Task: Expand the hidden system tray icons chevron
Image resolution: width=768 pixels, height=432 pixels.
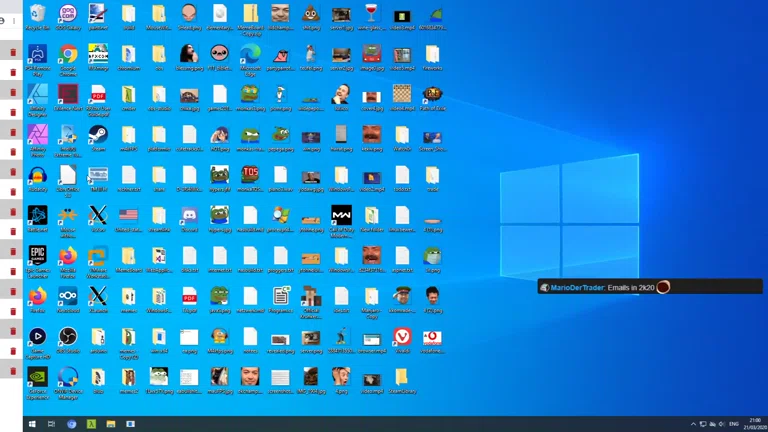Action: click(x=691, y=424)
